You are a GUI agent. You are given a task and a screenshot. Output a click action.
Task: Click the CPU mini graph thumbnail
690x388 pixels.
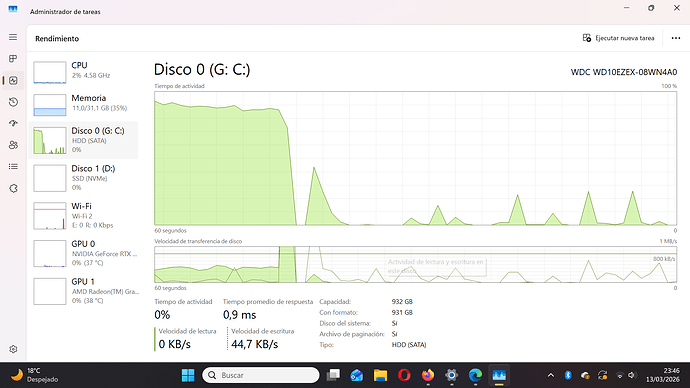(50, 73)
